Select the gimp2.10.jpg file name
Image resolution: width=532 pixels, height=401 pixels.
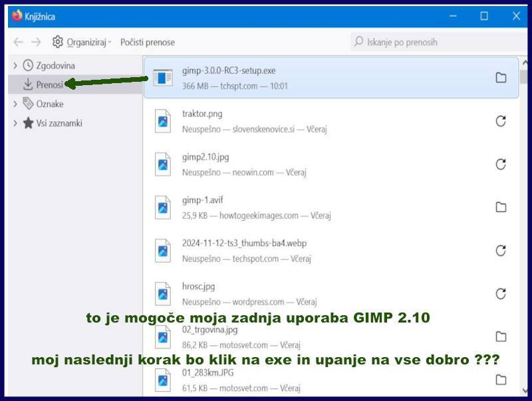coord(205,157)
